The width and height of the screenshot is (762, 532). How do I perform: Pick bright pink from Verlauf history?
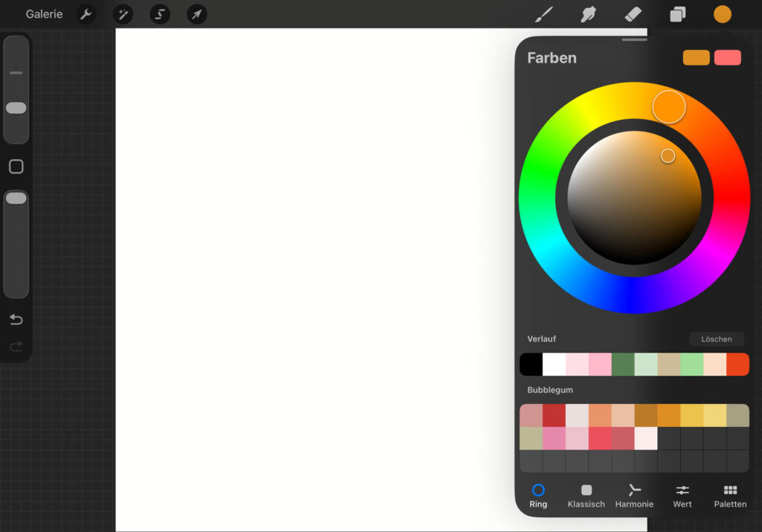601,365
